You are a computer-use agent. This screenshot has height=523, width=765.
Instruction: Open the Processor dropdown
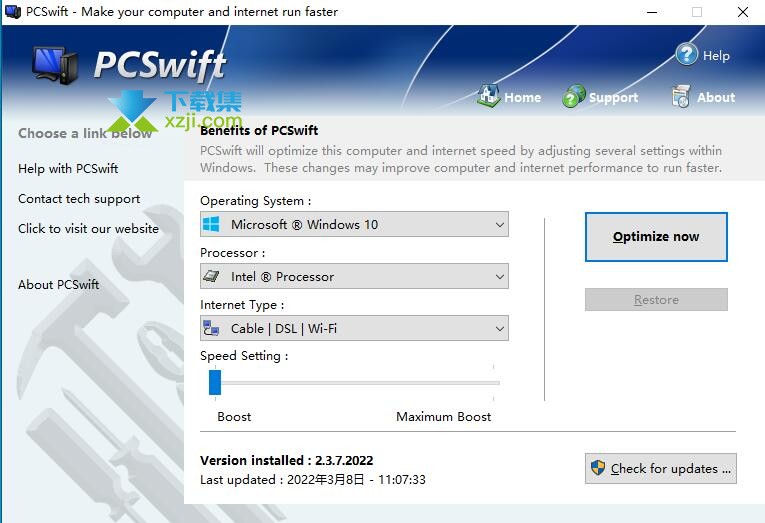pyautogui.click(x=354, y=276)
